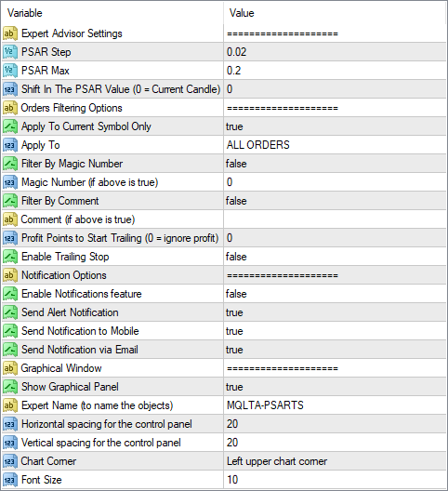Click the integer icon beside Vertical spacing for the control panel
This screenshot has height=491, width=448.
[10, 443]
